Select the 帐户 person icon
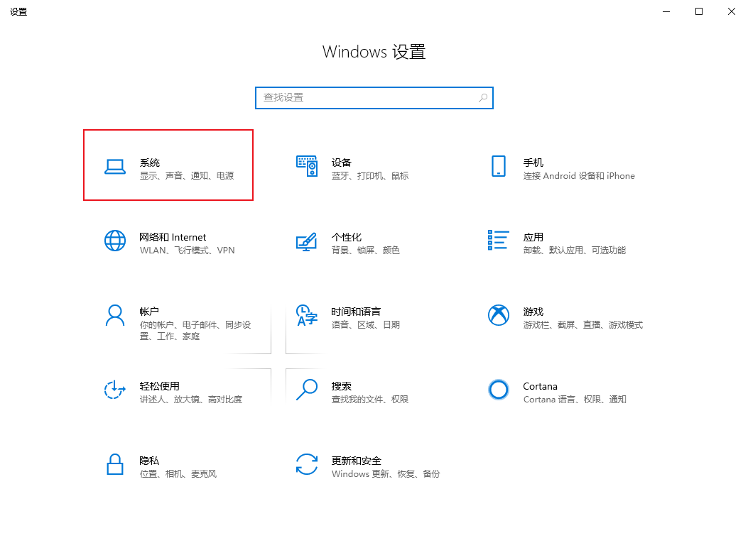Screen dimensions: 748x560 pyautogui.click(x=115, y=315)
